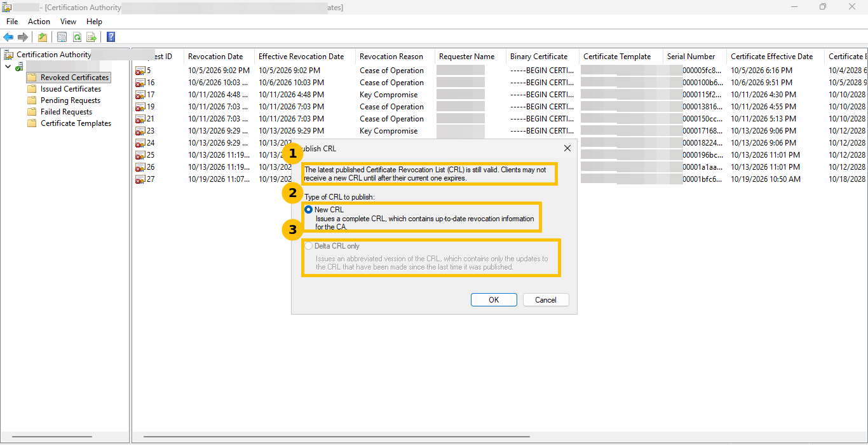Click the Properties toolbar icon
Viewport: 868px width, 445px height.
62,37
